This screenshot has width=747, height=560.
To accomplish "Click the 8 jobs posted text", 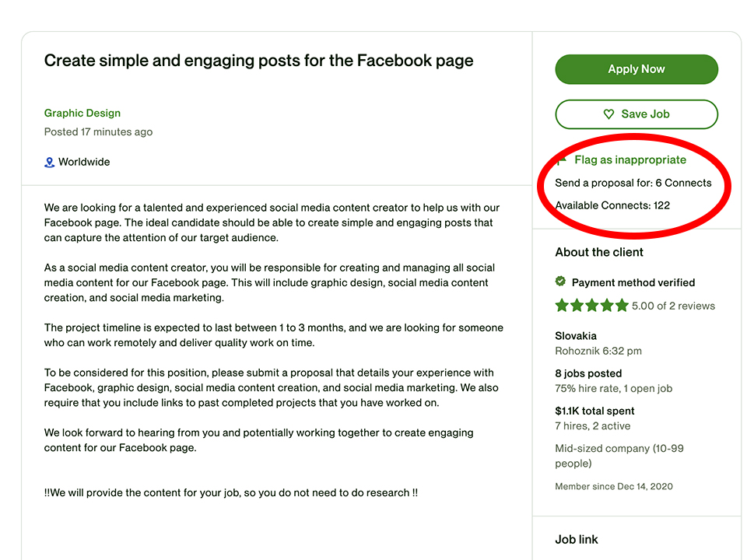I will (588, 373).
